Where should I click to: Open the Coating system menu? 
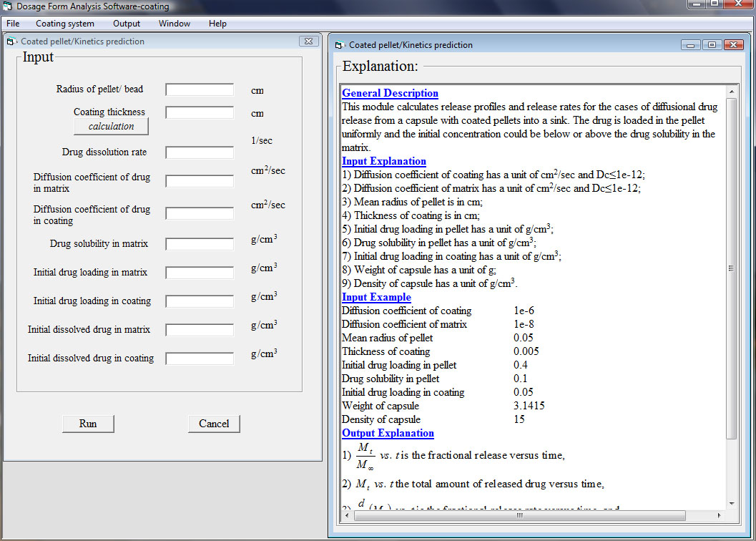pos(65,24)
